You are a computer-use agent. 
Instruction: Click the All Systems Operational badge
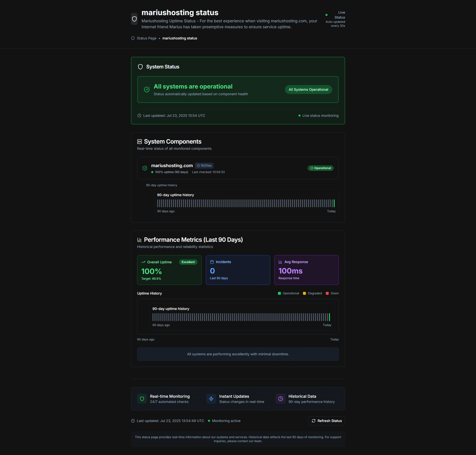tap(308, 90)
